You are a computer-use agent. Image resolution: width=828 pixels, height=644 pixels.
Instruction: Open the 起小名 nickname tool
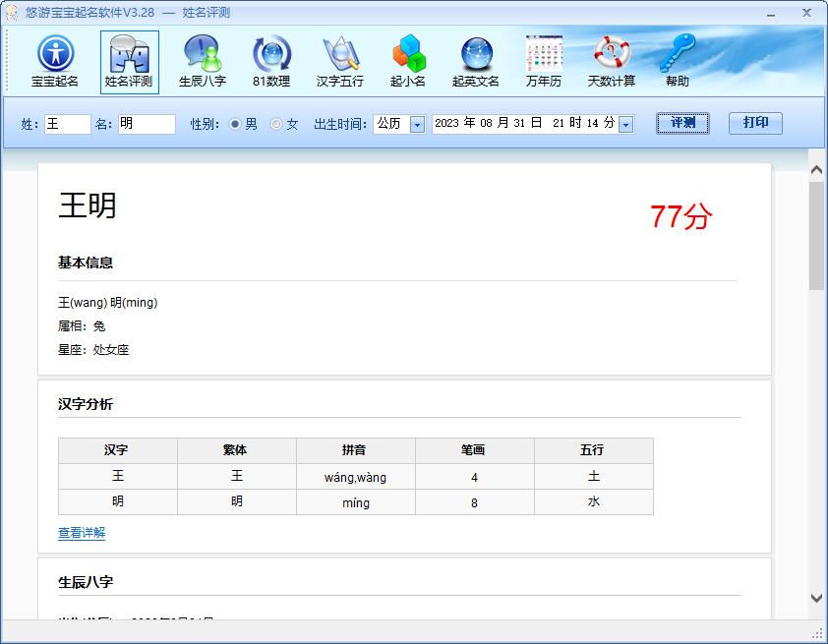(x=408, y=62)
